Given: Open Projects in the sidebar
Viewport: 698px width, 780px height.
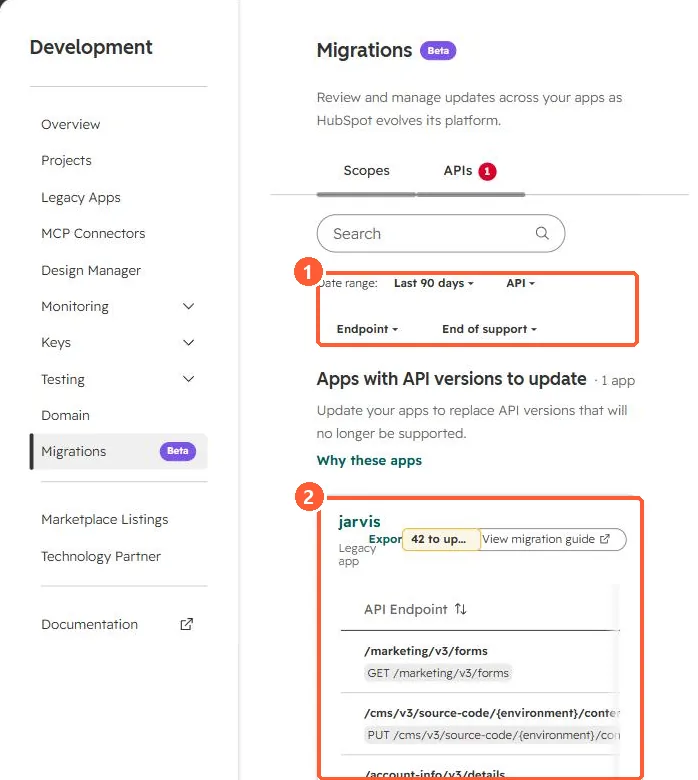Looking at the screenshot, I should click(x=66, y=160).
